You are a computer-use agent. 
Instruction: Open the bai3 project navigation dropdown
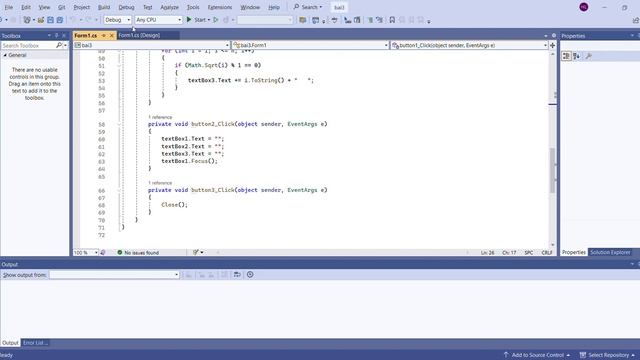pos(152,45)
